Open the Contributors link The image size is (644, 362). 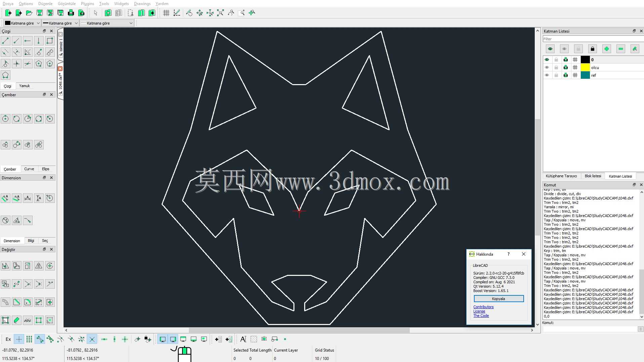(483, 307)
